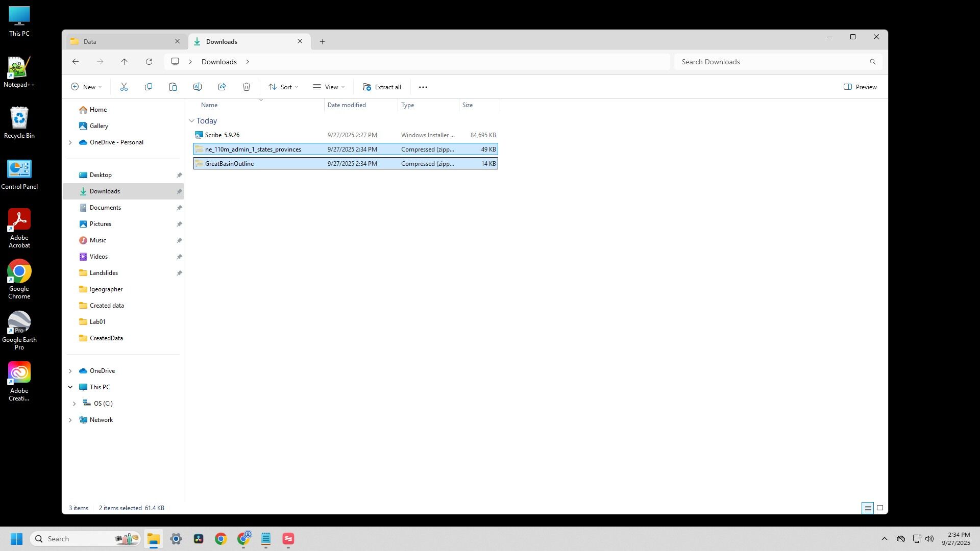Switch to large thumbnails view in status bar
This screenshot has height=551, width=980.
pyautogui.click(x=880, y=508)
